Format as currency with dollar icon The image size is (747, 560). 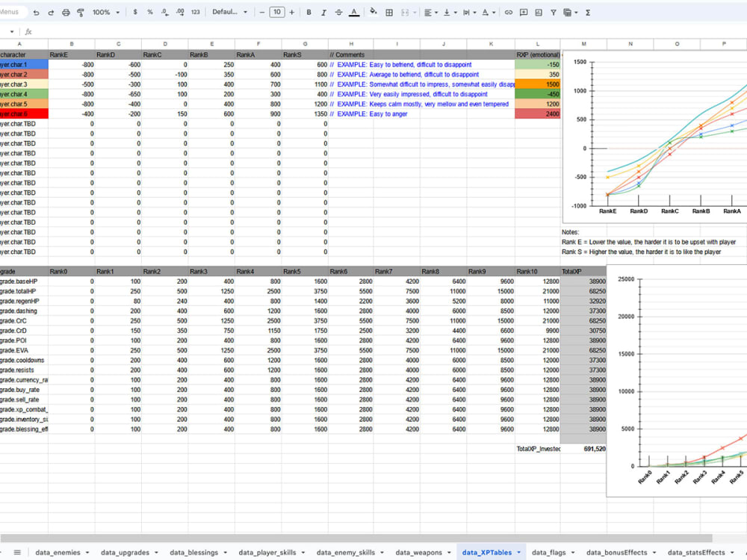[135, 13]
